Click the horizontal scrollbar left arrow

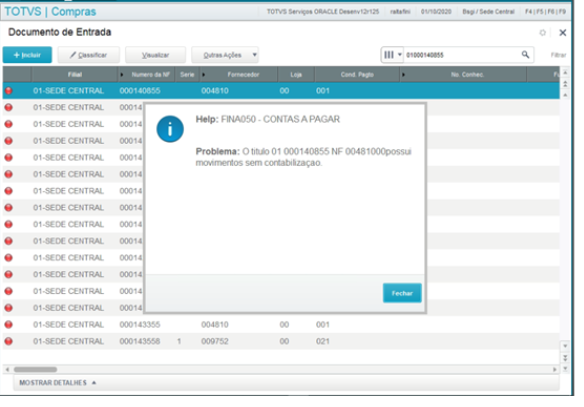click(7, 369)
